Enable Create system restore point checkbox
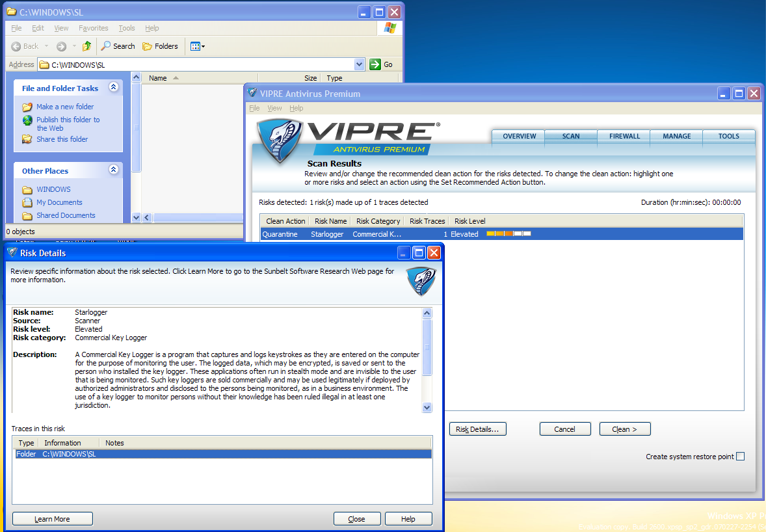The image size is (766, 532). tap(741, 457)
